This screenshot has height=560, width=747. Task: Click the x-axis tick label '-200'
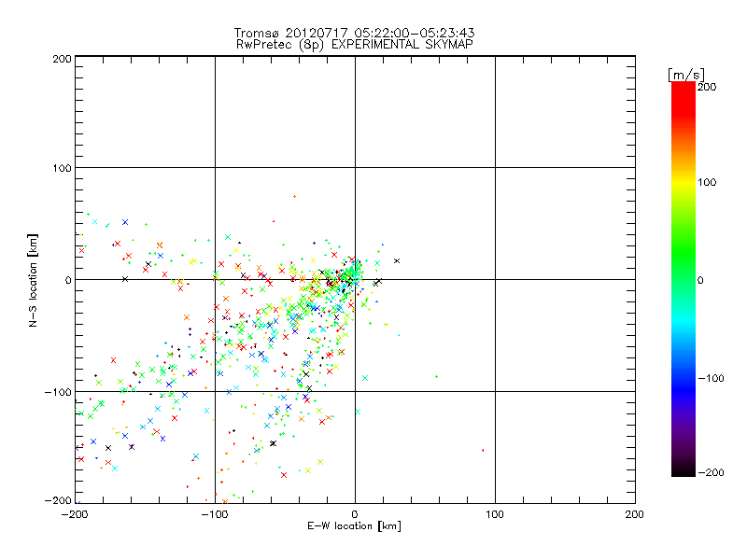tap(75, 514)
